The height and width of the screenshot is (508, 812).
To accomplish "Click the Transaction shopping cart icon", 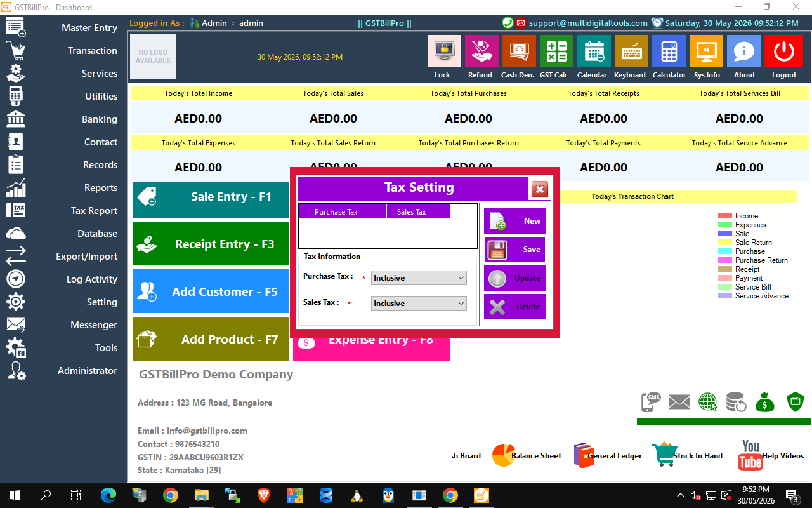I will tap(16, 51).
